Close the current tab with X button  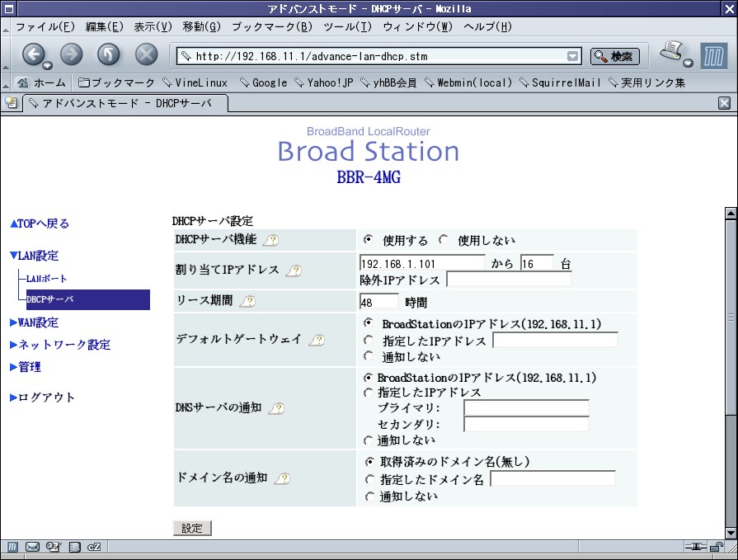tap(724, 103)
